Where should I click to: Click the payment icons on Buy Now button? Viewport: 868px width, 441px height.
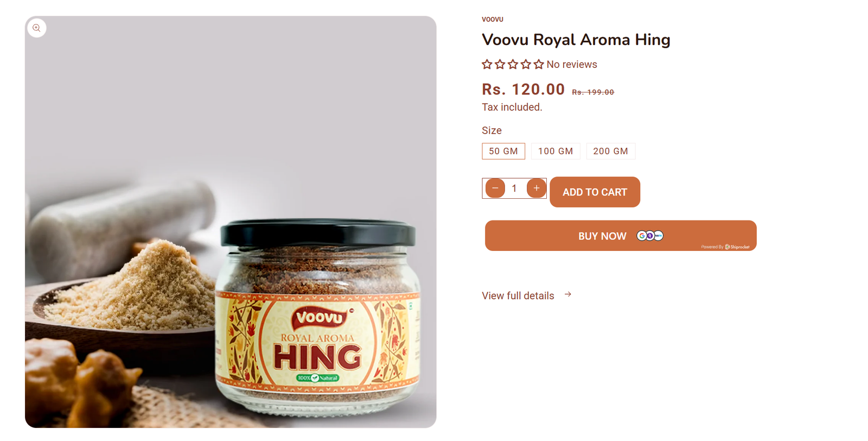tap(650, 236)
